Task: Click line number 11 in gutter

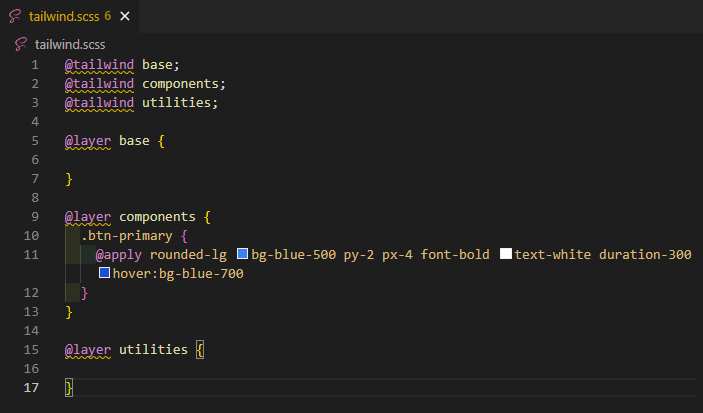Action: (x=31, y=255)
